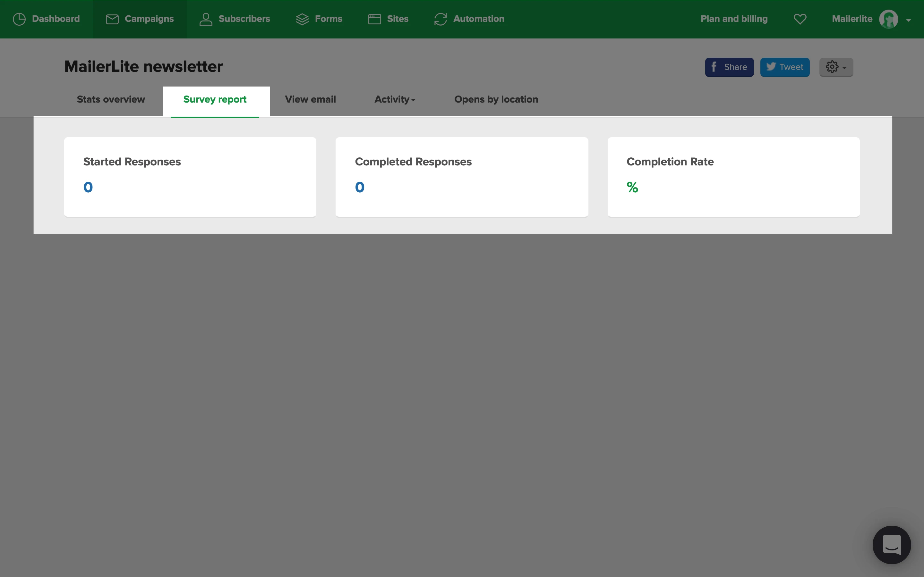Open the chat support bubble

coord(892,545)
